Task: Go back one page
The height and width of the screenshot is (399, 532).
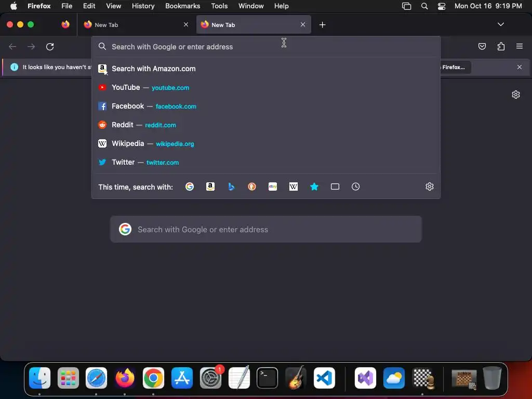Action: [x=12, y=46]
